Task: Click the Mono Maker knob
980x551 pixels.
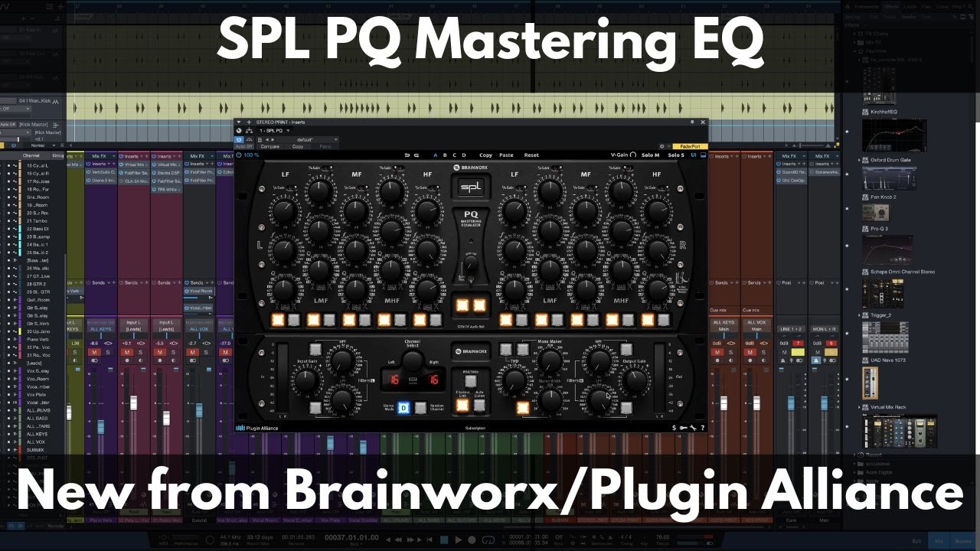Action: click(x=550, y=360)
